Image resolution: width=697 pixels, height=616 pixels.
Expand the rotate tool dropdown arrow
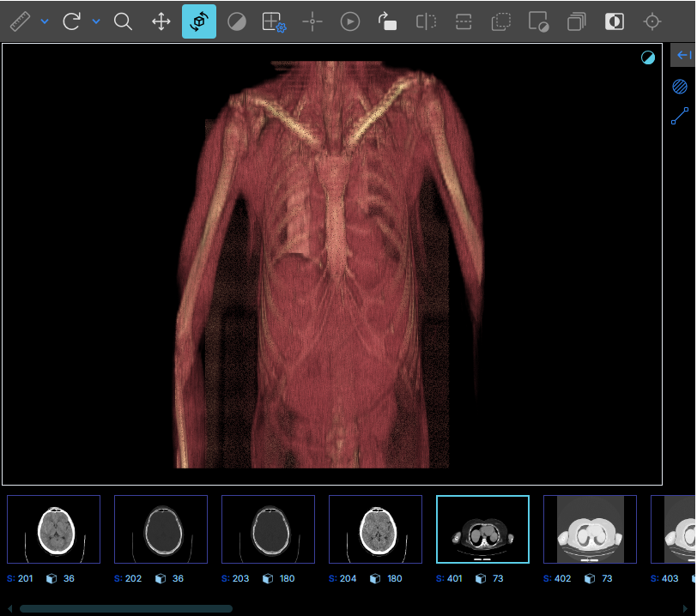(96, 21)
